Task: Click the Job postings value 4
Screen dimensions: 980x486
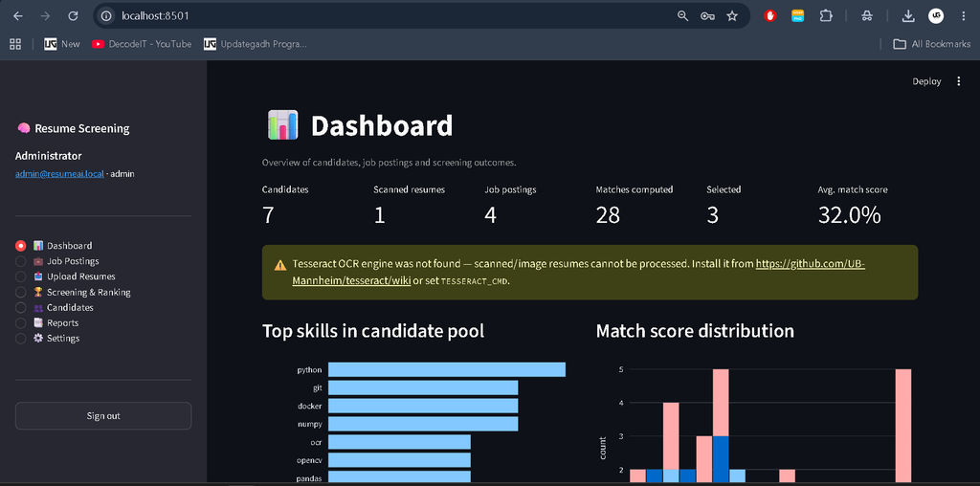Action: [491, 215]
